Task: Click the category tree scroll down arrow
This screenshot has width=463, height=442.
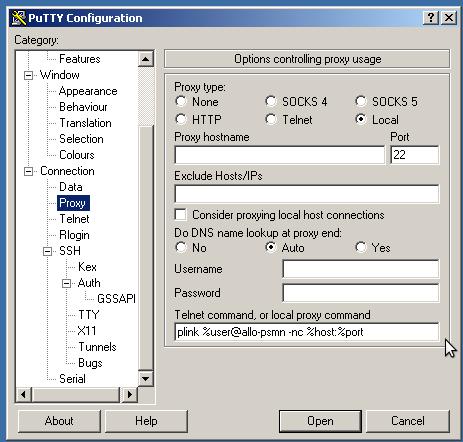Action: 146,379
